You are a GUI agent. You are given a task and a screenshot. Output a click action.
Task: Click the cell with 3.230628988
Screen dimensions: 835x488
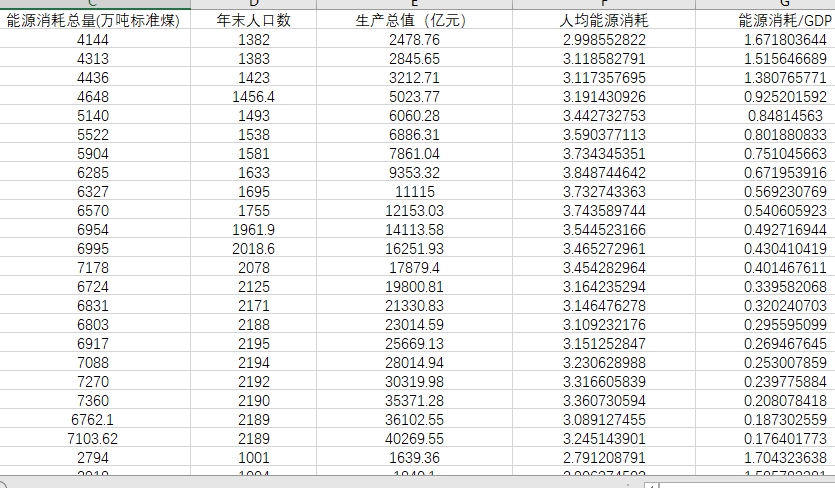tap(604, 363)
